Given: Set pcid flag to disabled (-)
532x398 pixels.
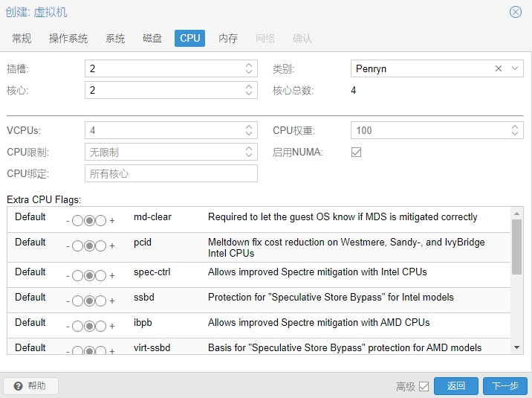Looking at the screenshot, I should [78, 246].
